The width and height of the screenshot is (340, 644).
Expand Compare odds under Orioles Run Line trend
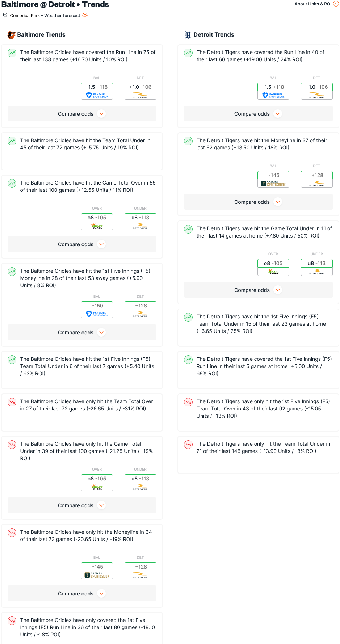pos(82,114)
